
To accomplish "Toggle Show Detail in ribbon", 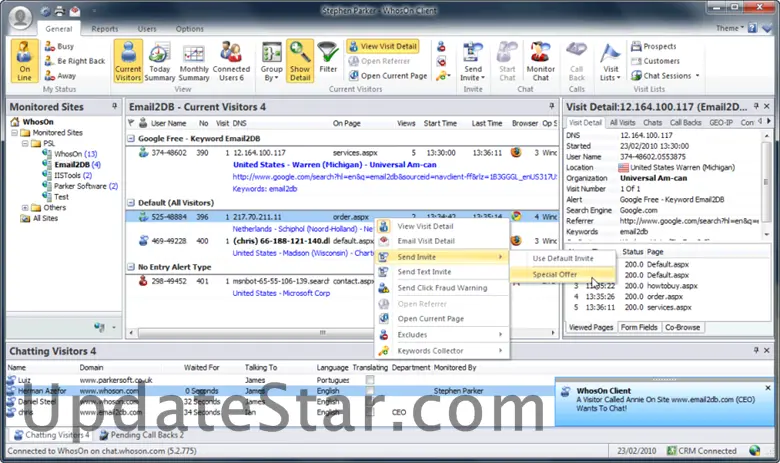I will pyautogui.click(x=300, y=61).
